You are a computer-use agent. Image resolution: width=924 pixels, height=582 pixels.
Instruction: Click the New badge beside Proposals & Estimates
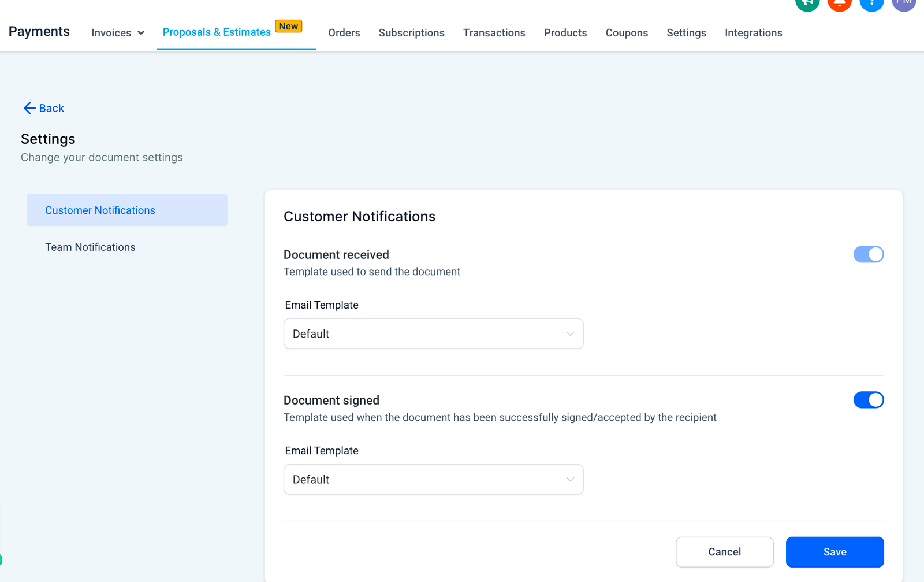pos(288,27)
